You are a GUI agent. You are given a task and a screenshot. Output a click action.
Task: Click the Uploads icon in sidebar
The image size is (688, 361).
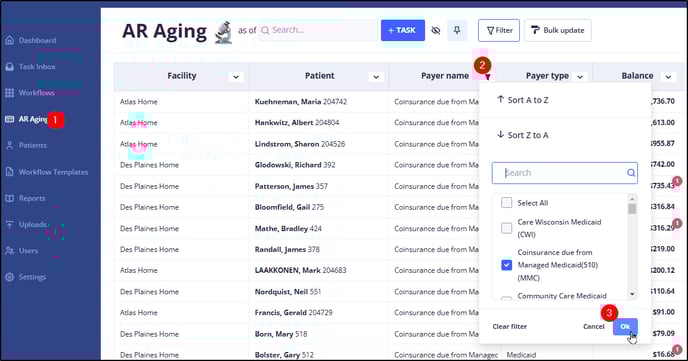pyautogui.click(x=9, y=225)
